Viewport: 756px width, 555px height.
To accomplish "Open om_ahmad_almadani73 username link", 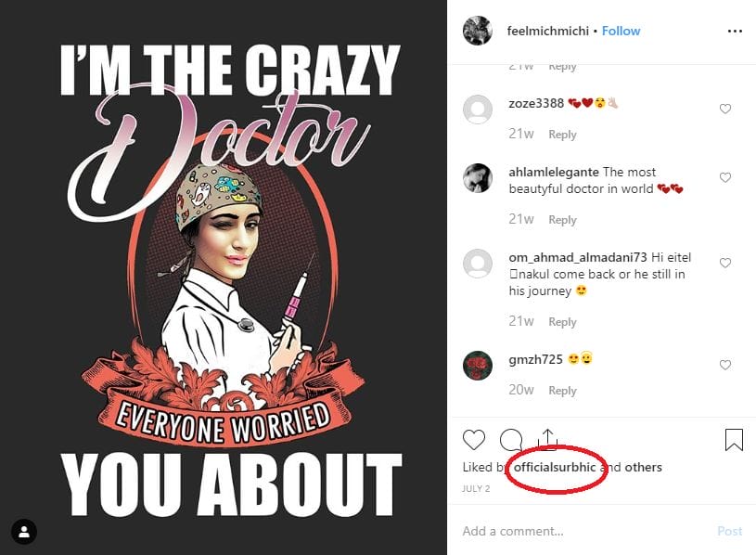I will [578, 257].
